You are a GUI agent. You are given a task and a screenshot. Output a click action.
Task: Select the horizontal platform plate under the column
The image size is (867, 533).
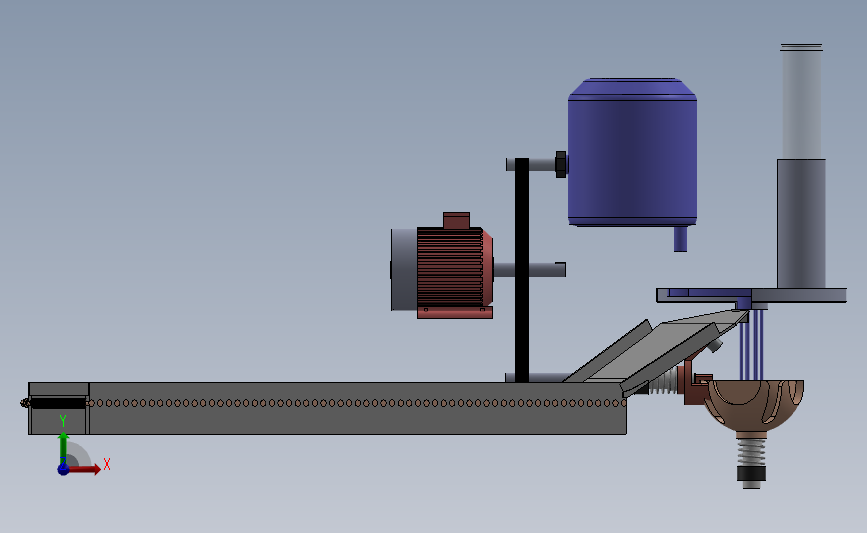pyautogui.click(x=751, y=295)
